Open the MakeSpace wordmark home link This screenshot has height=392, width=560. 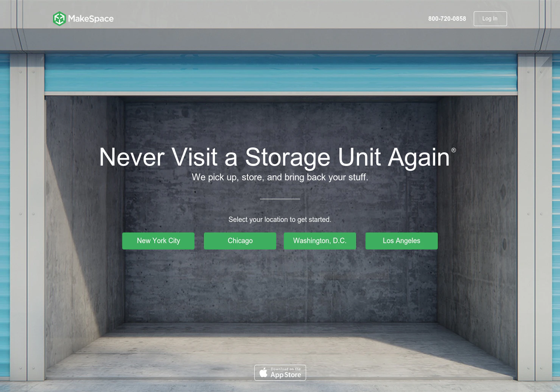coord(91,19)
